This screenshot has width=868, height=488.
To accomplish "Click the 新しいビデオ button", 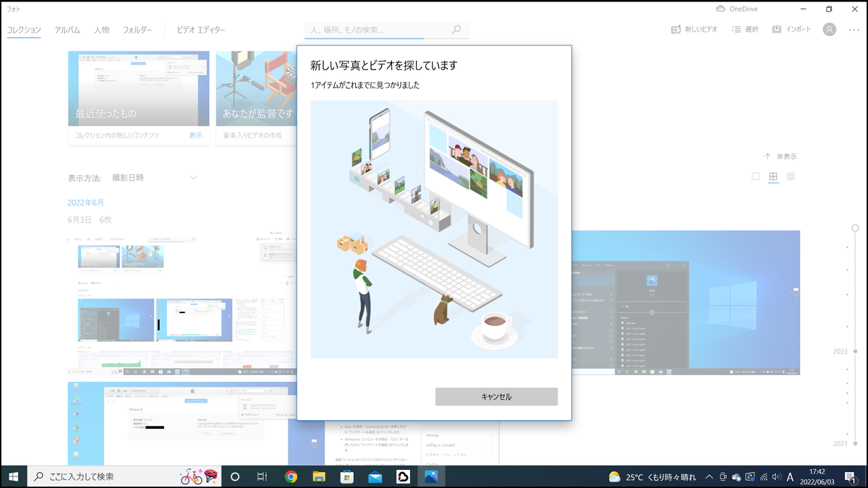I will coord(694,30).
